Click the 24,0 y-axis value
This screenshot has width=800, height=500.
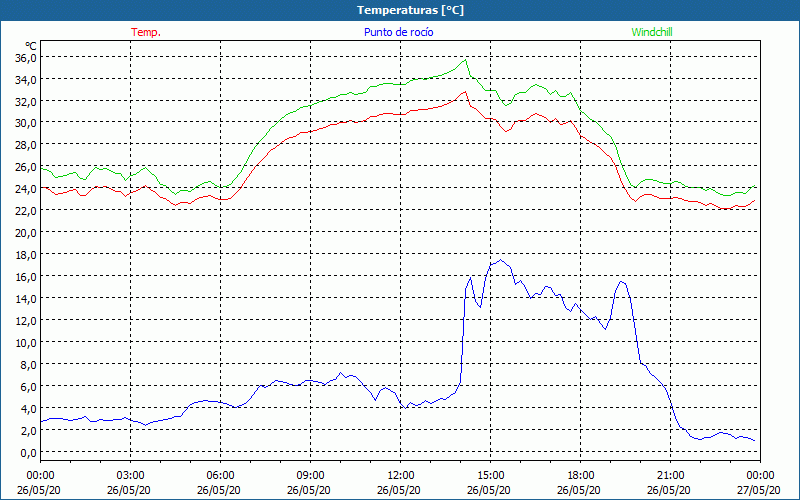coord(26,189)
